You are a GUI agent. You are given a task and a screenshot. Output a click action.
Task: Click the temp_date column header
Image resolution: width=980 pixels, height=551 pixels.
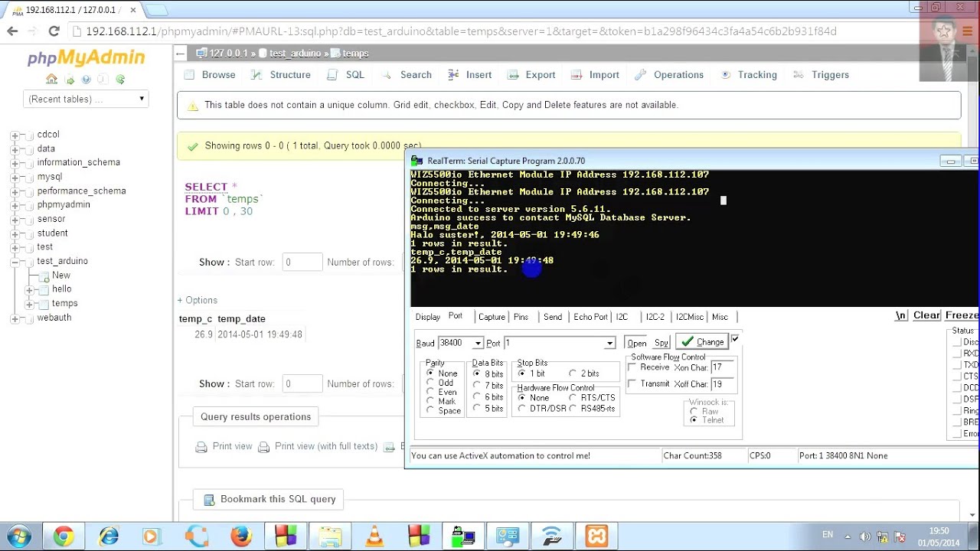(x=241, y=318)
